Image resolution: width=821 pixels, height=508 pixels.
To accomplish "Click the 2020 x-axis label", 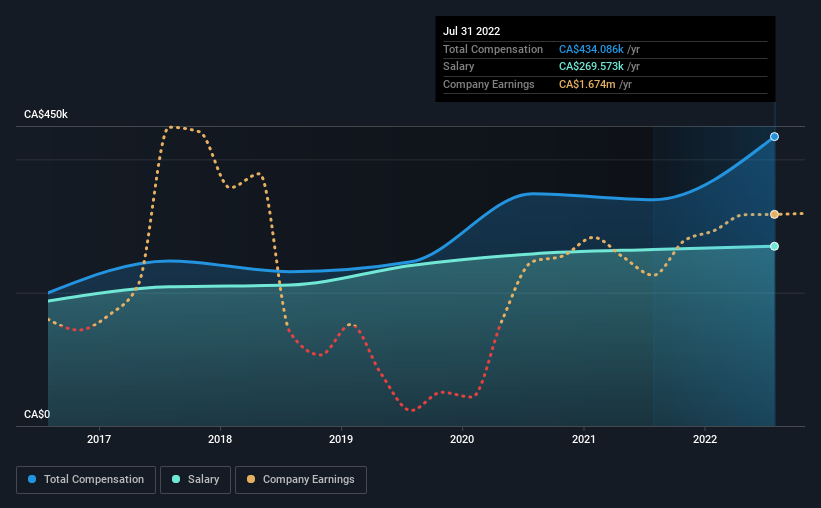I will 462,439.
